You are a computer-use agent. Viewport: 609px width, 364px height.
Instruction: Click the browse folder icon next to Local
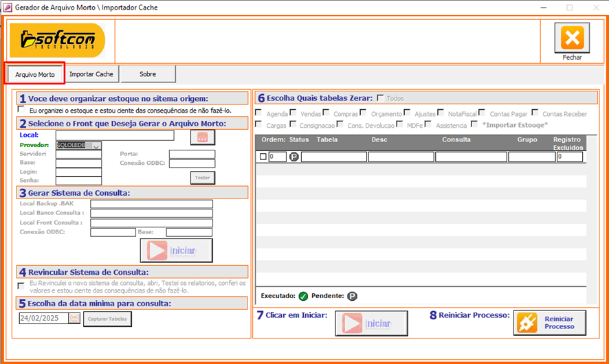[x=202, y=137]
